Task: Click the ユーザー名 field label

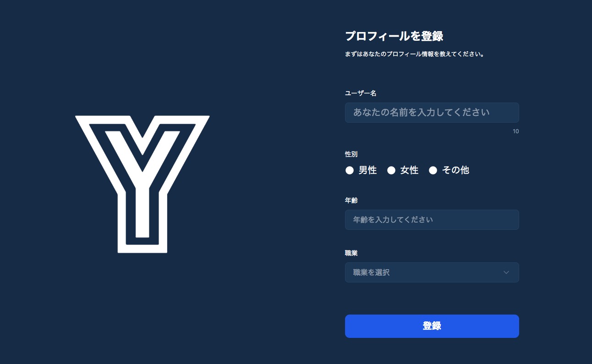Action: [361, 93]
